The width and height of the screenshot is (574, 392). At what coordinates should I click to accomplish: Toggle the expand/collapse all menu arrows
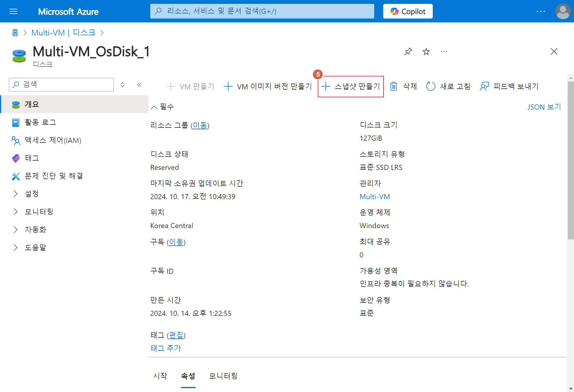(122, 85)
